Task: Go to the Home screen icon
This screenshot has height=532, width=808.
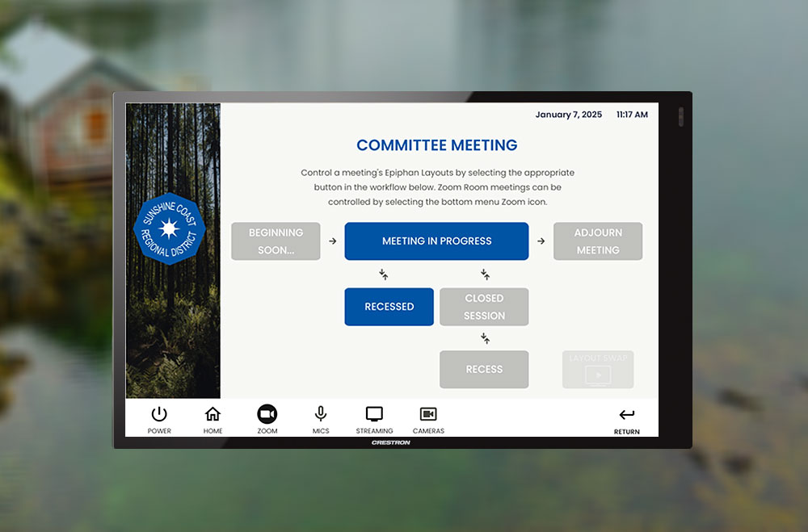Action: click(x=213, y=415)
